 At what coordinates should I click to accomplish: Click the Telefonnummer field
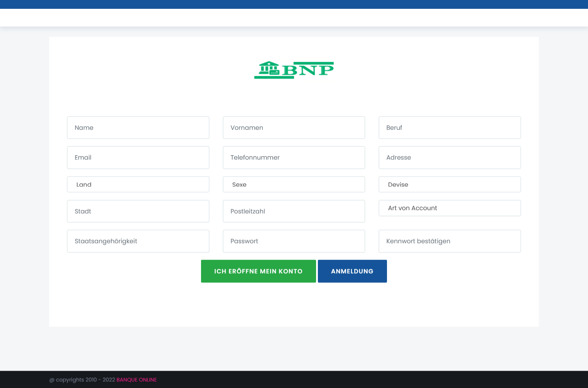coord(294,157)
